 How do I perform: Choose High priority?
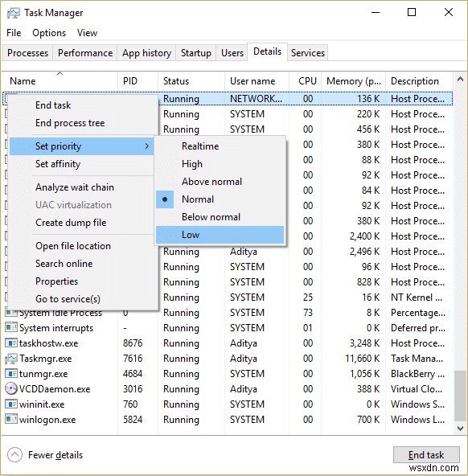[x=220, y=164]
